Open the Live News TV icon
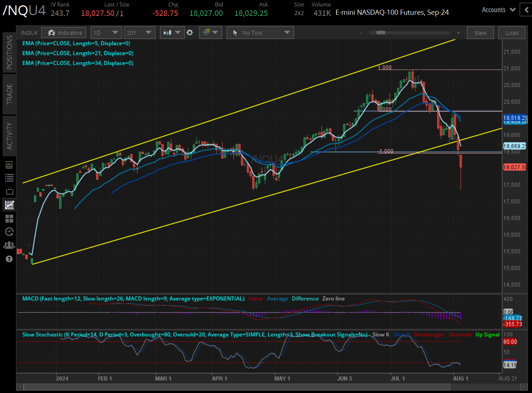Screen dimensions: 532x393 click(9, 191)
